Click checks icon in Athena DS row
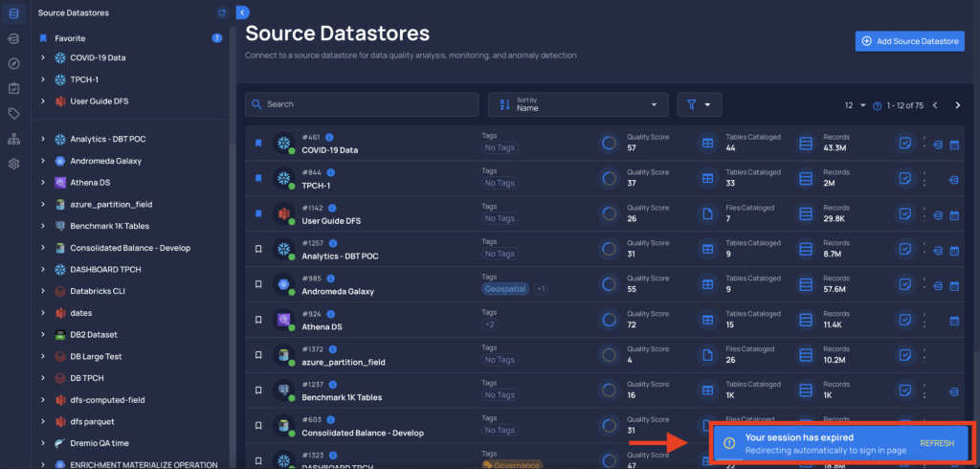 [904, 321]
